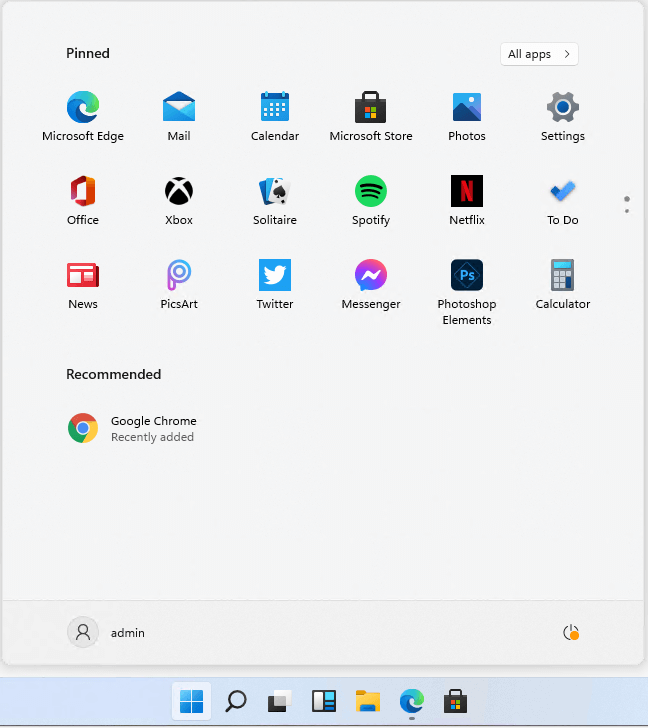Viewport: 648px width, 728px height.
Task: Open Photoshop Elements
Action: pos(467,292)
